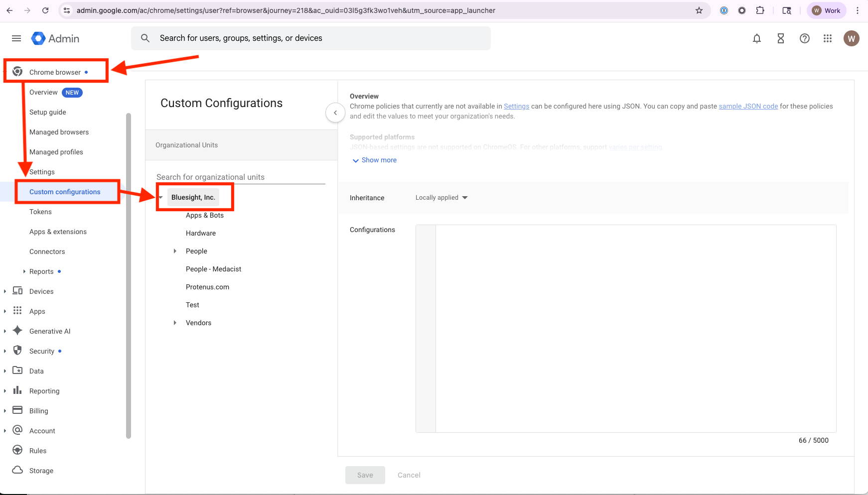The image size is (868, 495).
Task: Open Generative AI in sidebar
Action: point(50,331)
